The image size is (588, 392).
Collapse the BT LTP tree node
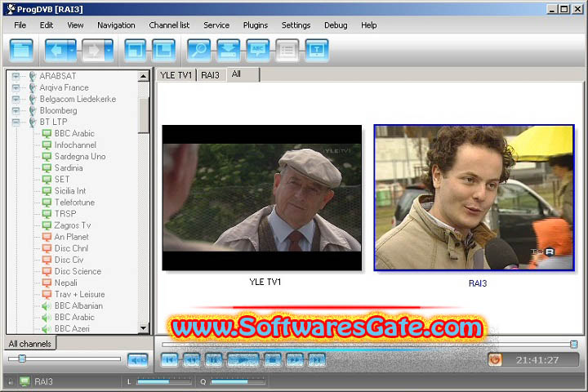point(16,122)
